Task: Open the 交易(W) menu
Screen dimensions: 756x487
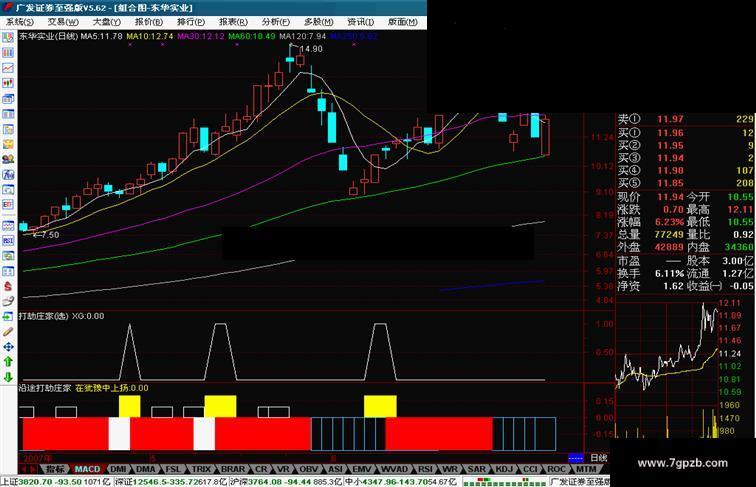Action: click(63, 22)
